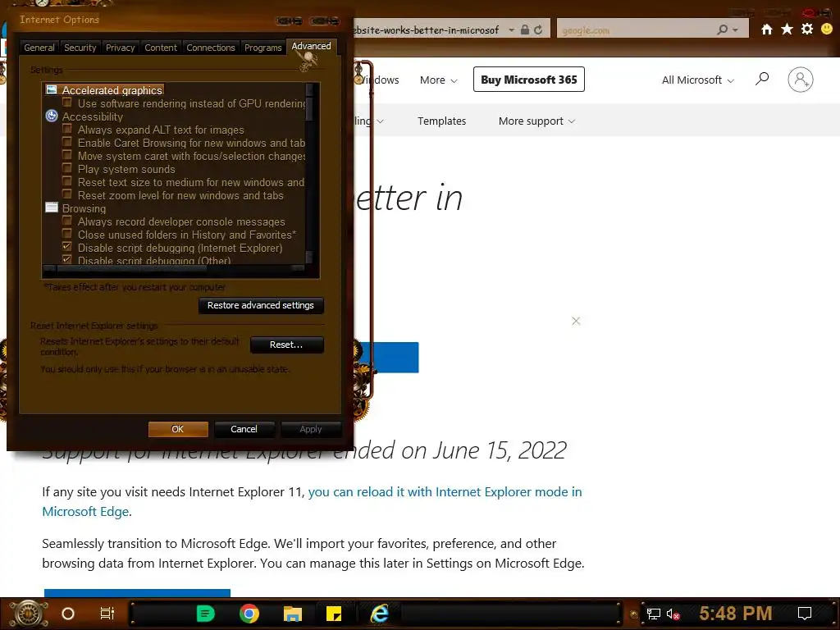Click Close unused folders in History checkbox
This screenshot has width=840, height=630.
[x=67, y=234]
